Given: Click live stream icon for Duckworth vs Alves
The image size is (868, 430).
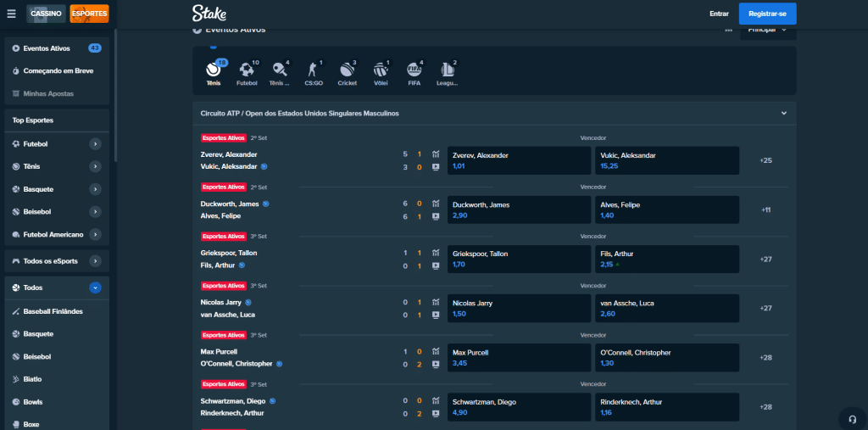Looking at the screenshot, I should pos(436,216).
